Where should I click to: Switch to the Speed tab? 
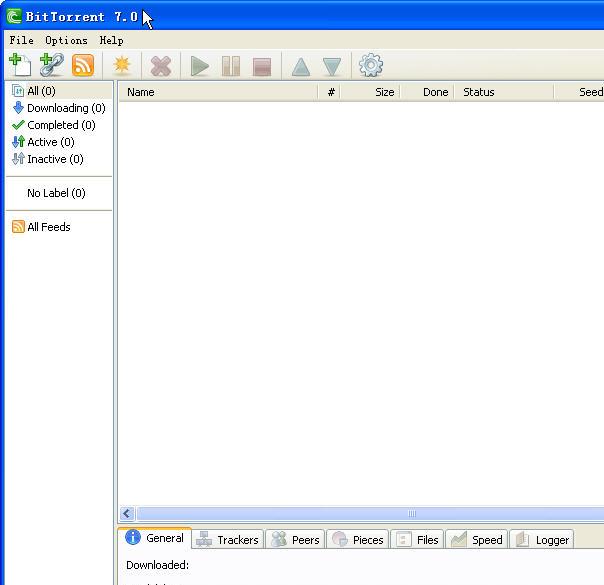(477, 540)
